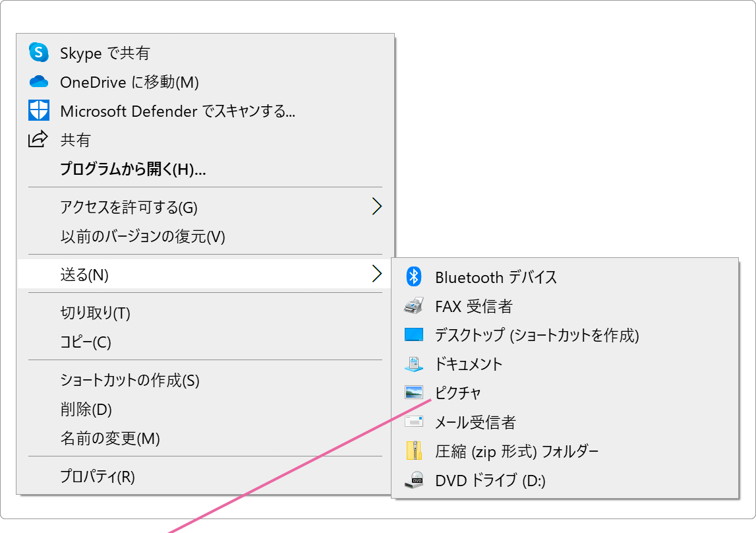Select OneDrive に移動(M)
Screen dimensions: 756x533
coord(204,82)
